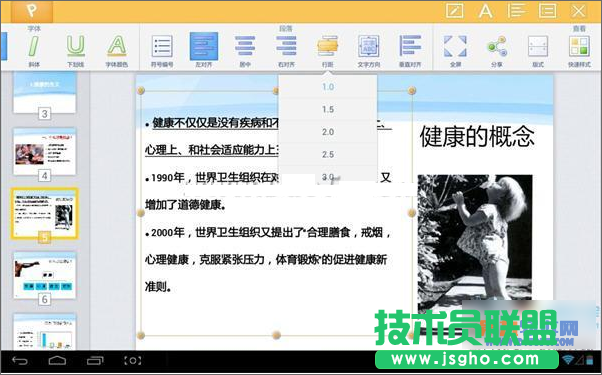This screenshot has width=602, height=375.
Task: Select slide 3 thumbnail
Action: 45,93
